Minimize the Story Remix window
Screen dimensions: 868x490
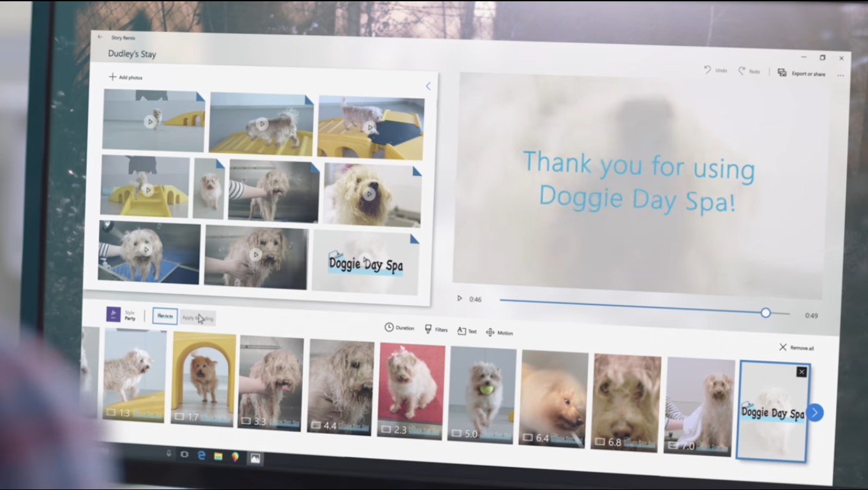click(x=804, y=56)
